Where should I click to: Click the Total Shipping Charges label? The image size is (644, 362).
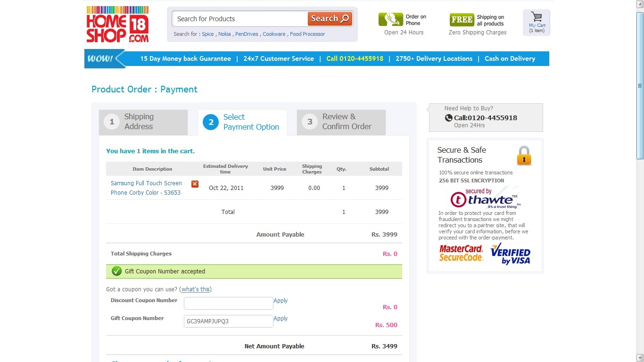141,254
